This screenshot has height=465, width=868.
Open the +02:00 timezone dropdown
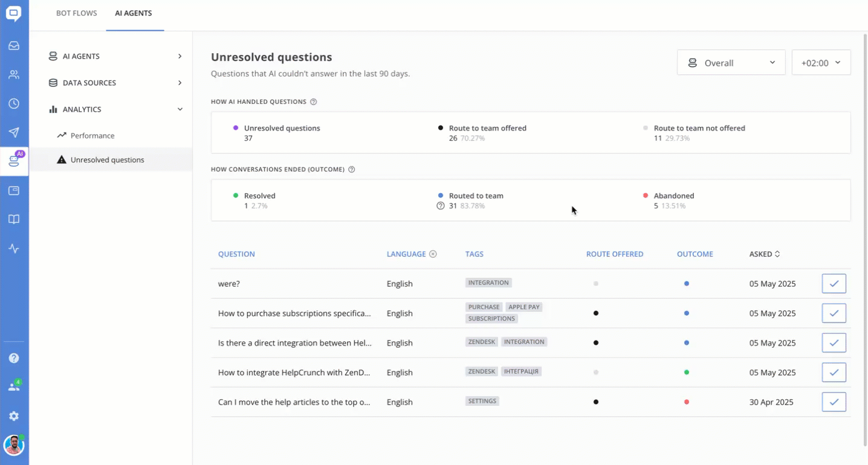(821, 63)
